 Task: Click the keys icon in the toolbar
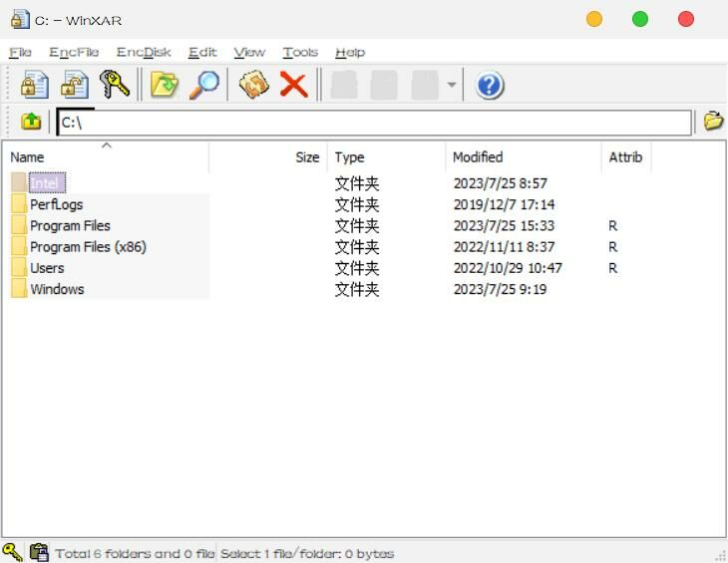(115, 85)
